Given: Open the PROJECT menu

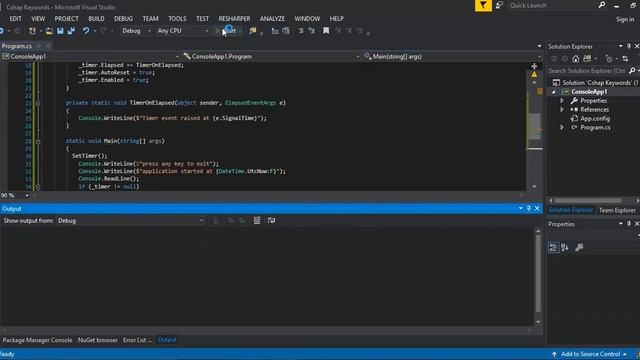Looking at the screenshot, I should (x=66, y=19).
